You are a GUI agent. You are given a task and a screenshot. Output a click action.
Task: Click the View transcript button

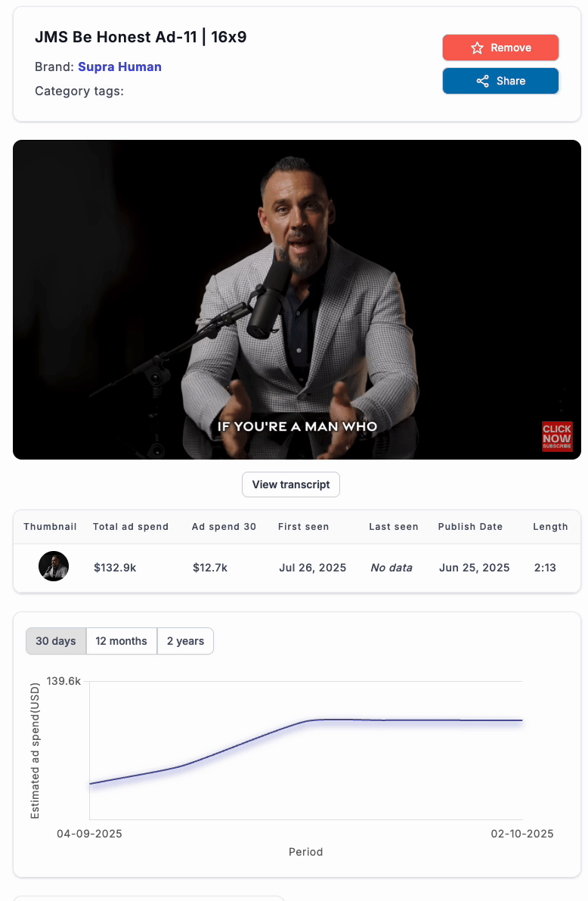[x=291, y=485]
